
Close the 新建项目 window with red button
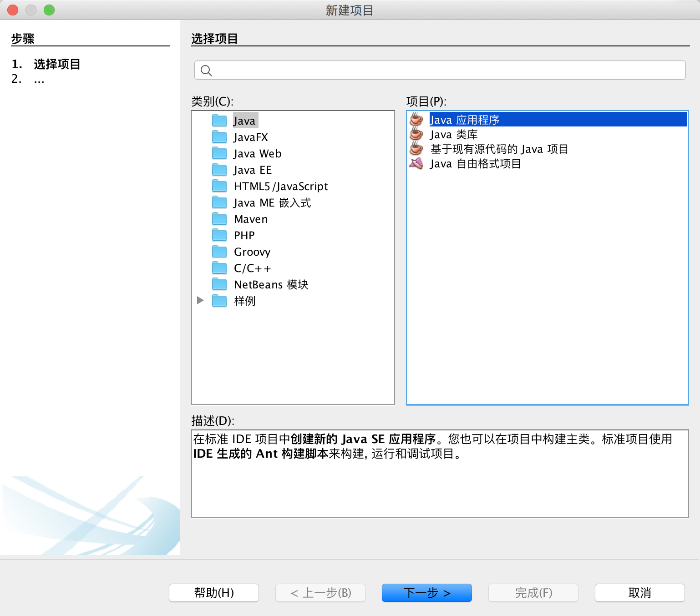coord(13,10)
